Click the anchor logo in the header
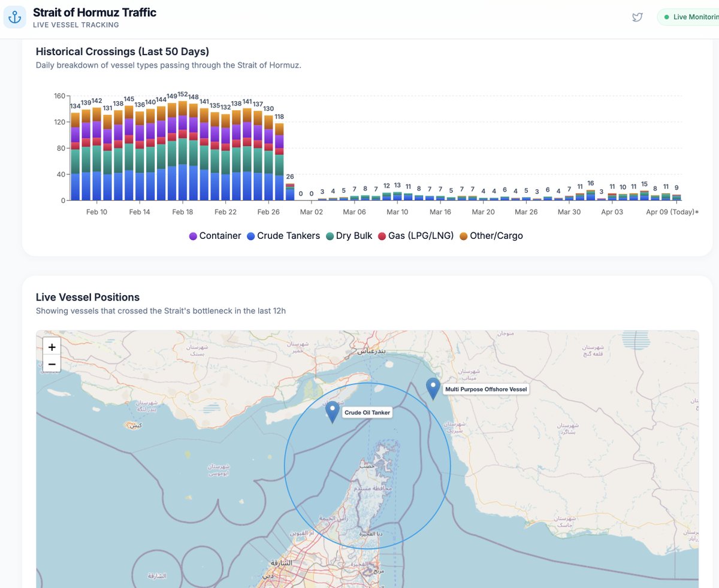The height and width of the screenshot is (588, 719). [14, 16]
